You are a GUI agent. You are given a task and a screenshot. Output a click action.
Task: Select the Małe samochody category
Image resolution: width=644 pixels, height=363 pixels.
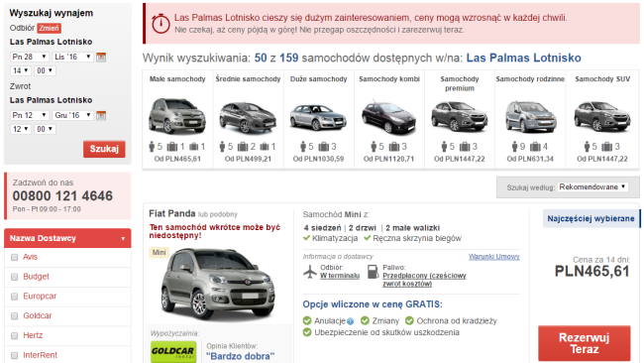177,119
